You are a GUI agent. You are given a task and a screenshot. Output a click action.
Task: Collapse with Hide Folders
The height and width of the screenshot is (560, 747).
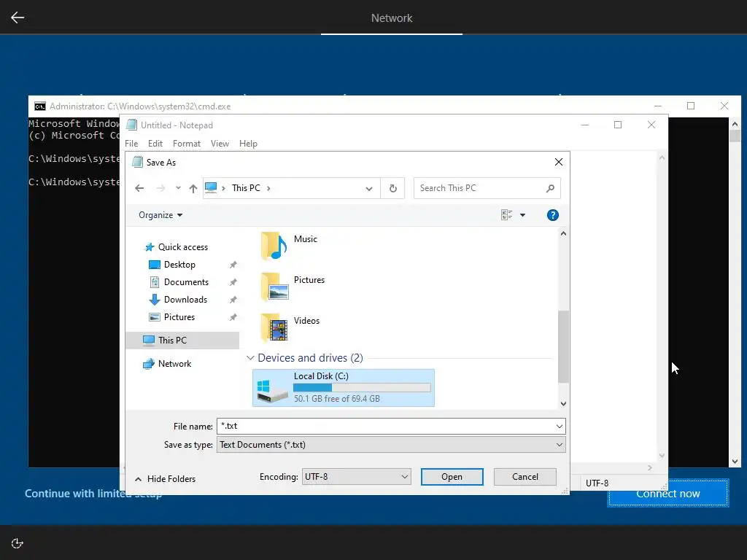click(x=166, y=479)
